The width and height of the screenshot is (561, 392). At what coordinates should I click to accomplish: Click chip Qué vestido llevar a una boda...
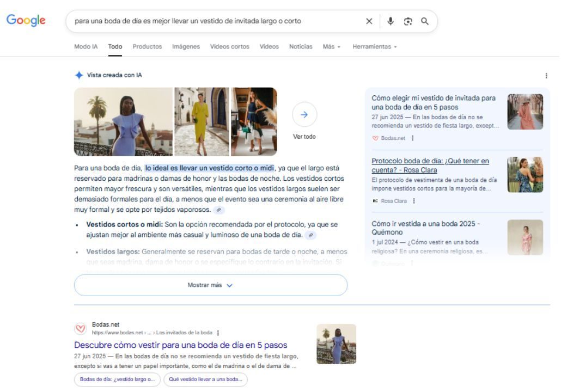point(205,379)
